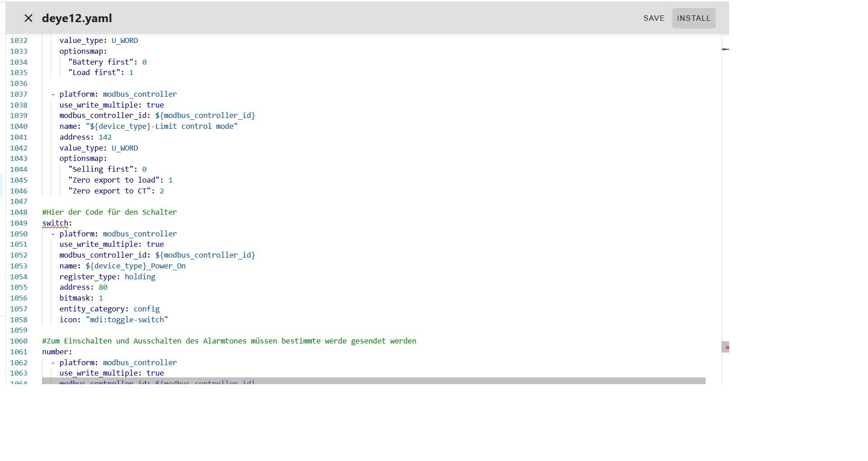The height and width of the screenshot is (461, 868).
Task: Save the deye12.yaml file
Action: point(654,18)
